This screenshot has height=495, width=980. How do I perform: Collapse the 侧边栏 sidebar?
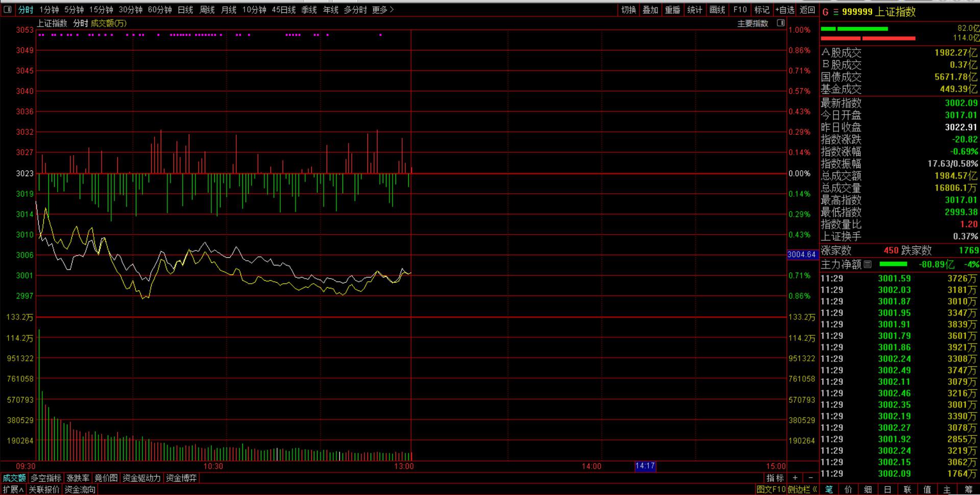(x=802, y=489)
